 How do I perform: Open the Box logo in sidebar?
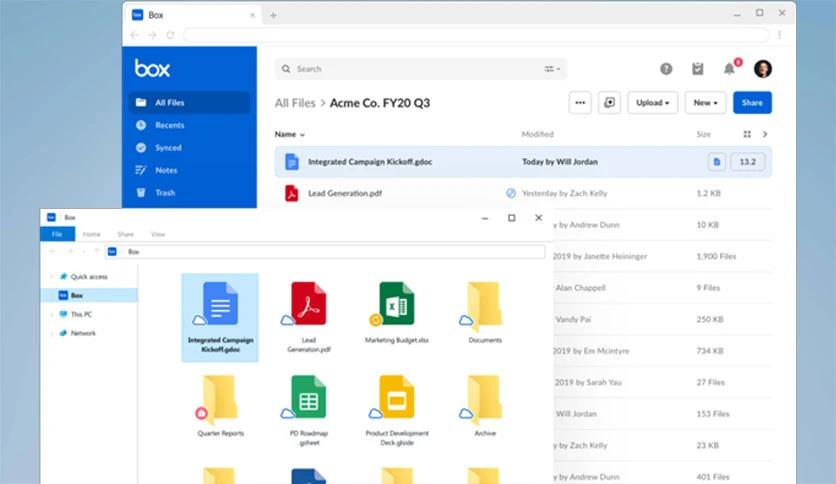point(152,68)
